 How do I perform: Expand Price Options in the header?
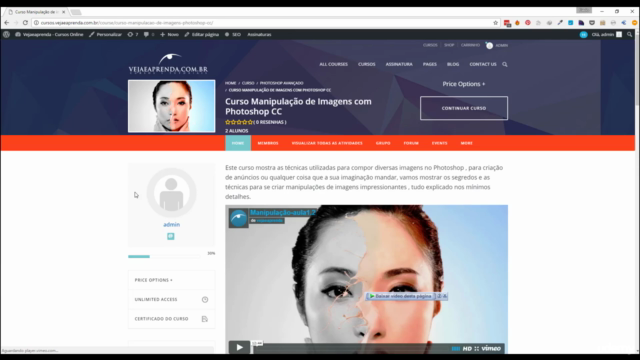pos(464,84)
